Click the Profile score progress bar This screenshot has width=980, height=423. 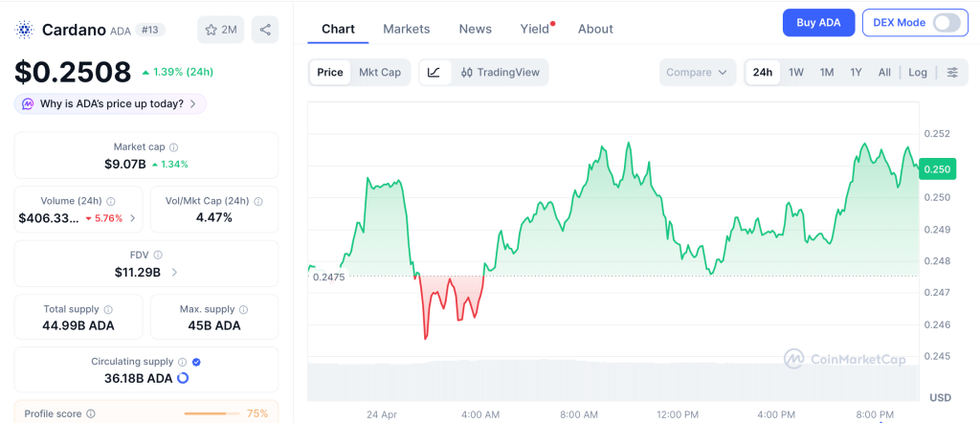point(211,413)
